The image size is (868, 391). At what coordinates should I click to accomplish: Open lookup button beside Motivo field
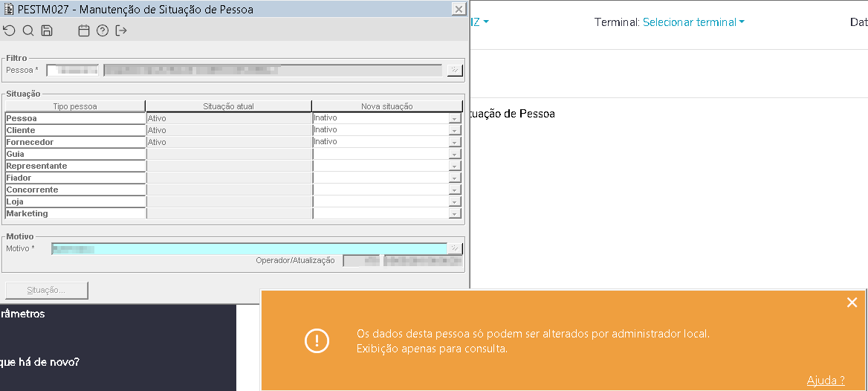click(x=455, y=248)
